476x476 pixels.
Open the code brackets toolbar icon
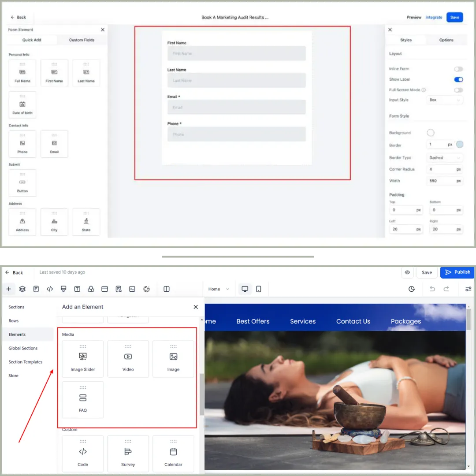pos(50,289)
